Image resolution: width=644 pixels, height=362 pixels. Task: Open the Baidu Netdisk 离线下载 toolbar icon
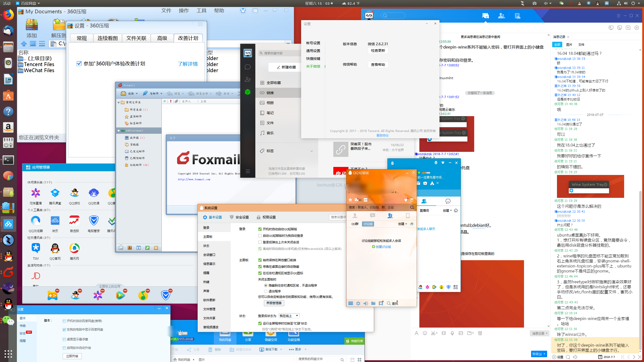[x=262, y=349]
